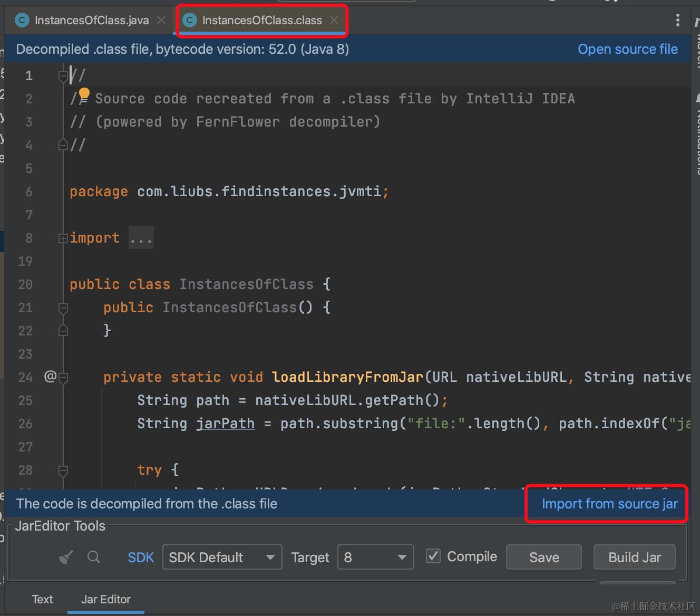Click the class name InstancesOfClass on line 20
This screenshot has height=616, width=700.
pyautogui.click(x=246, y=285)
